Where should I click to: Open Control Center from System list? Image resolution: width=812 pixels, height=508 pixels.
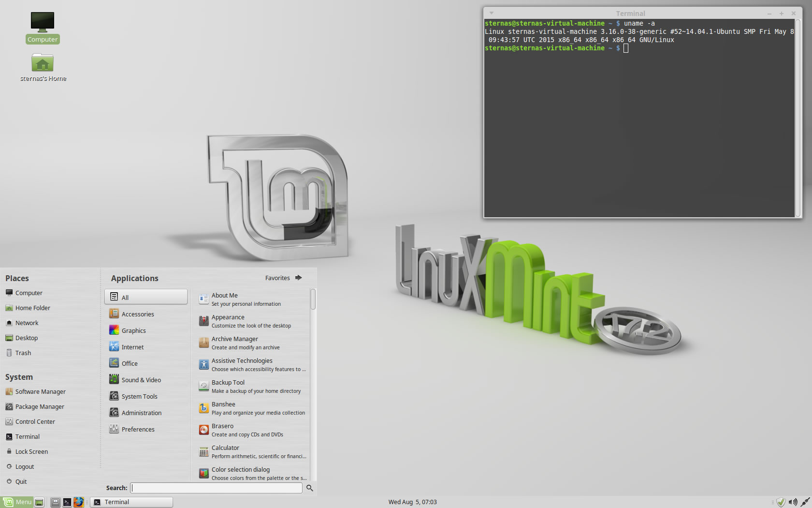tap(30, 421)
